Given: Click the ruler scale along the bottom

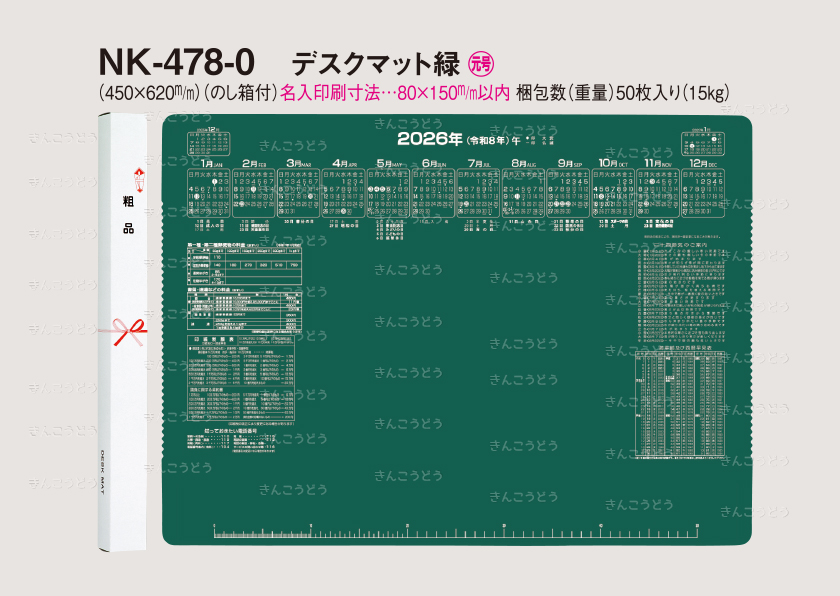Looking at the screenshot, I should [455, 531].
